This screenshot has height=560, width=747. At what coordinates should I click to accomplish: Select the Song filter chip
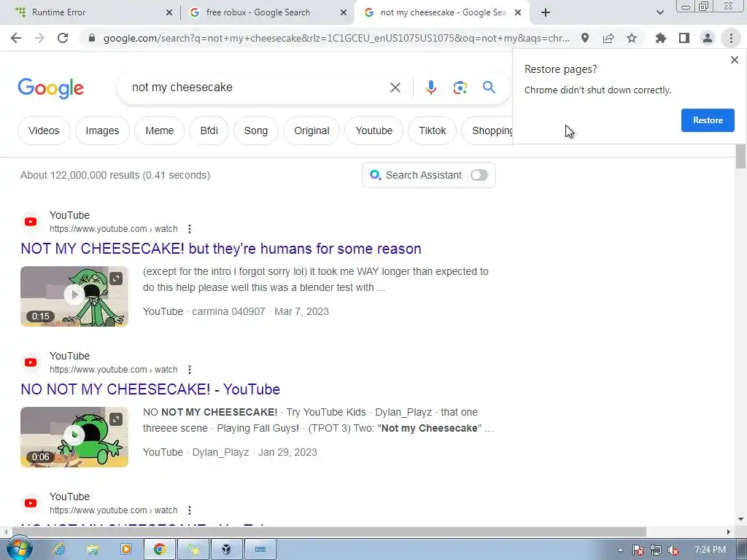(x=256, y=131)
